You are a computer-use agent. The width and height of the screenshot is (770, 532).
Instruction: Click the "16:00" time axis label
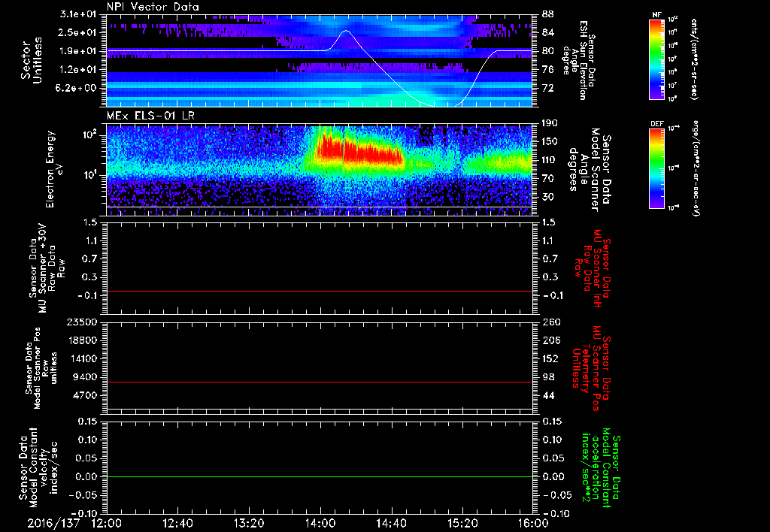533,523
